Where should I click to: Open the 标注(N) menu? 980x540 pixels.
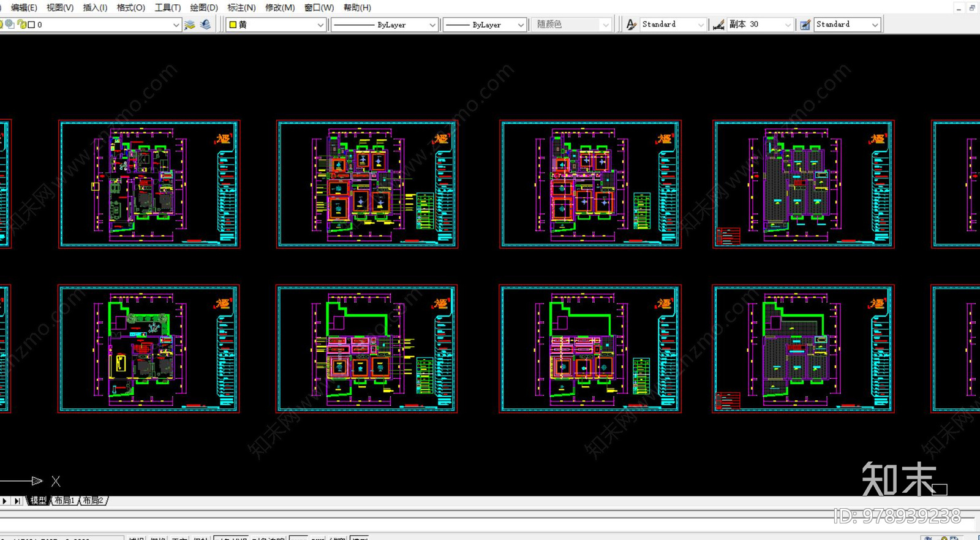(241, 7)
